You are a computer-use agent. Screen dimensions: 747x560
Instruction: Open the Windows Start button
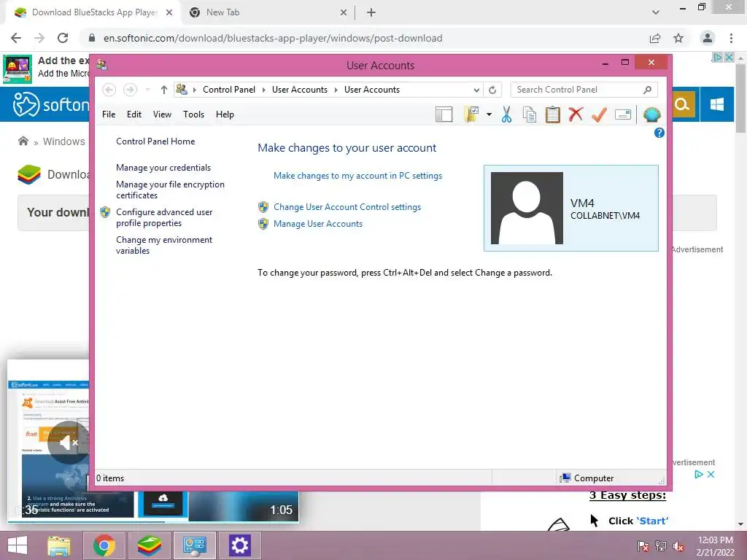[18, 545]
